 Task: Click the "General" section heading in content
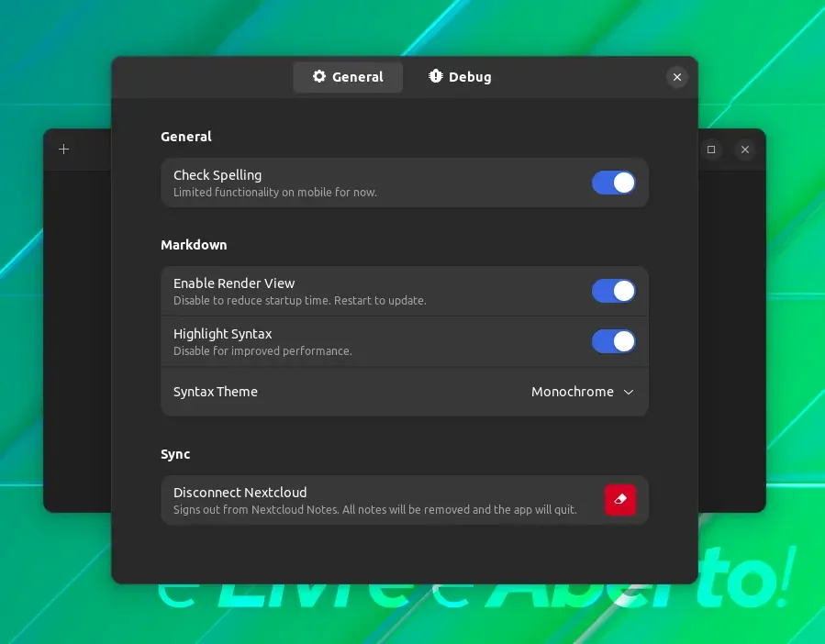tap(186, 137)
